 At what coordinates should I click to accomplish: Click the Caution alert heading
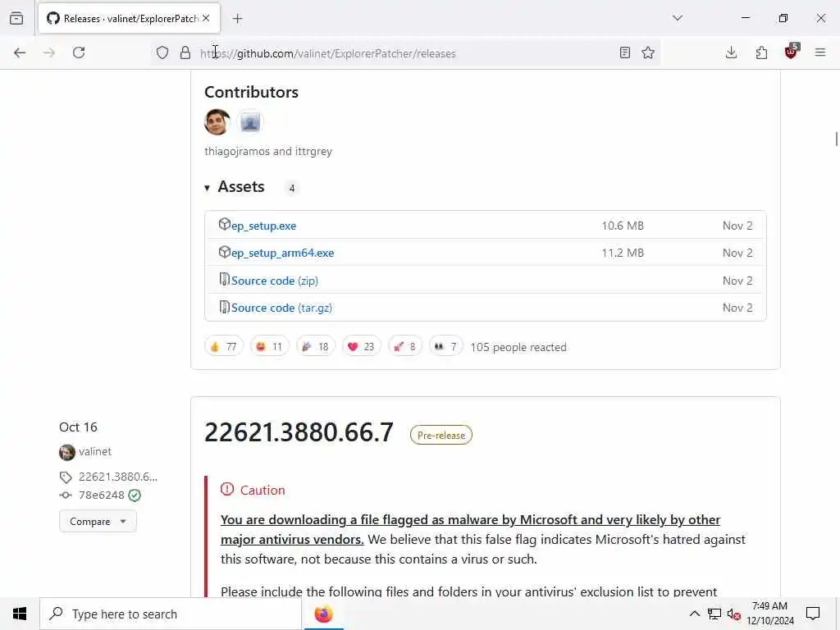pos(262,491)
